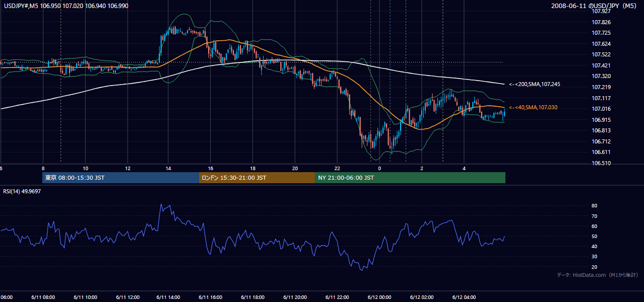Click RSI axis level 30
This screenshot has width=644, height=302.
(x=595, y=257)
